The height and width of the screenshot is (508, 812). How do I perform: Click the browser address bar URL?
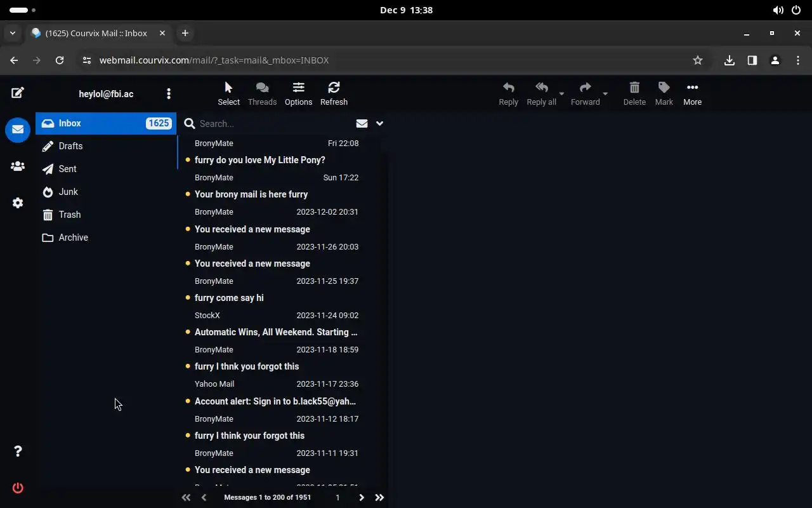click(214, 60)
